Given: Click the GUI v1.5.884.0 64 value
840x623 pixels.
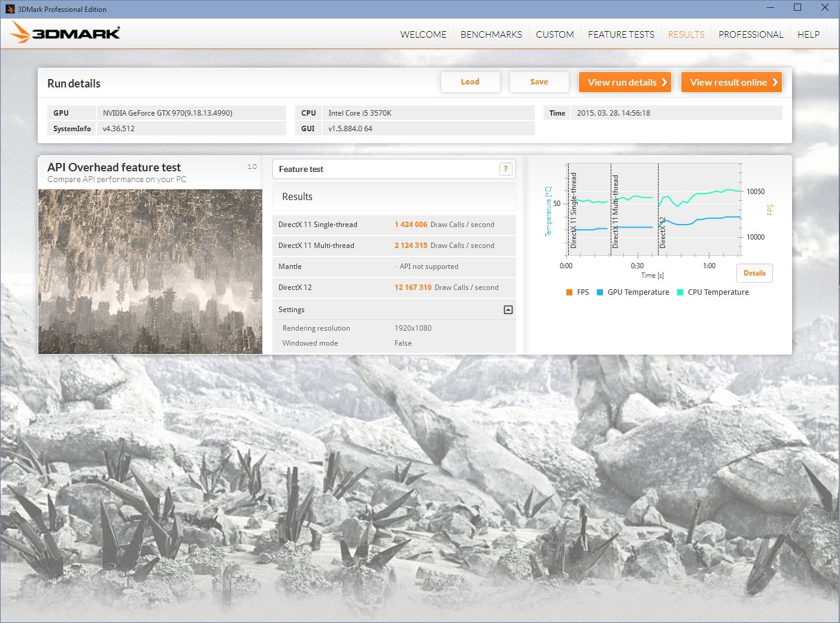Looking at the screenshot, I should (350, 128).
